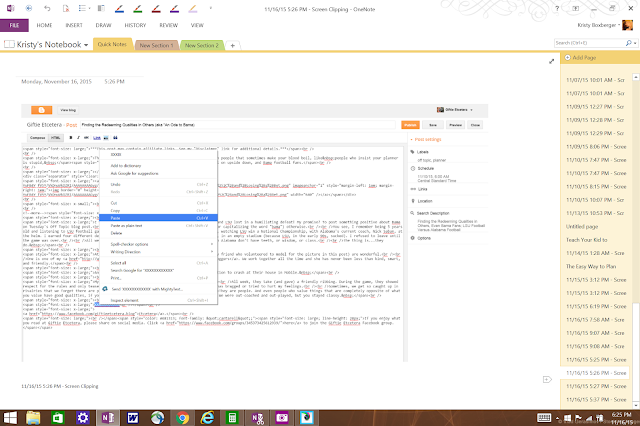The height and width of the screenshot is (426, 640).
Task: Dock OneNote to desktop
Action: (x=101, y=8)
